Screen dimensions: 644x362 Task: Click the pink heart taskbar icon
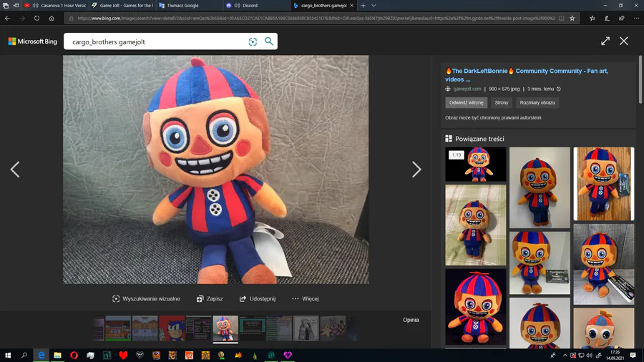(288, 355)
